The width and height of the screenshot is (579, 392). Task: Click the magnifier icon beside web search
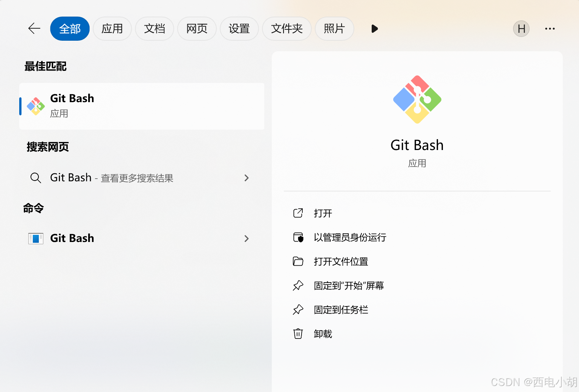pos(36,178)
